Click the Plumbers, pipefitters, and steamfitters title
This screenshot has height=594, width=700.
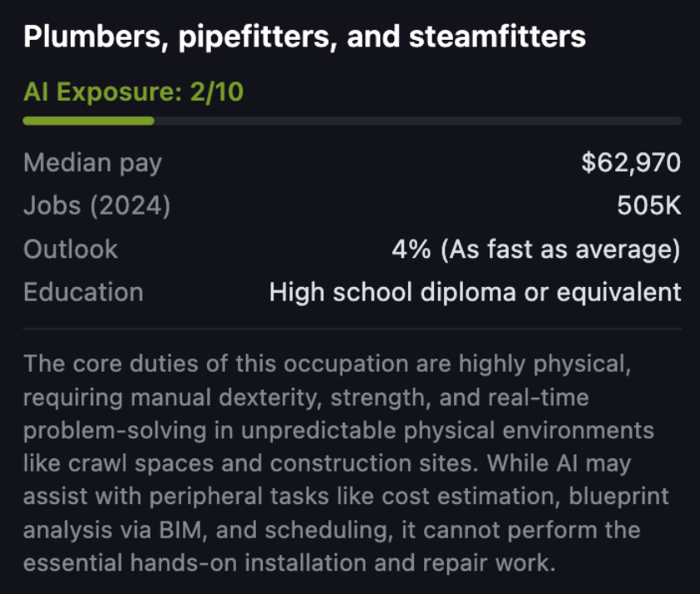304,37
